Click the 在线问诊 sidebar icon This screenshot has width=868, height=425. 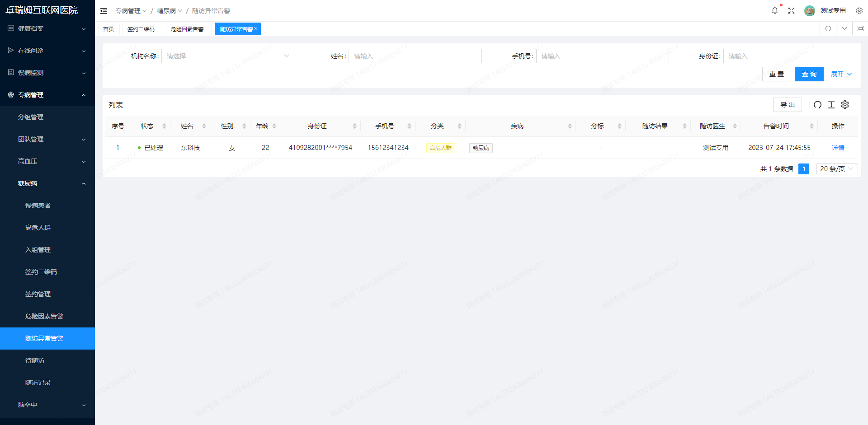[11, 51]
